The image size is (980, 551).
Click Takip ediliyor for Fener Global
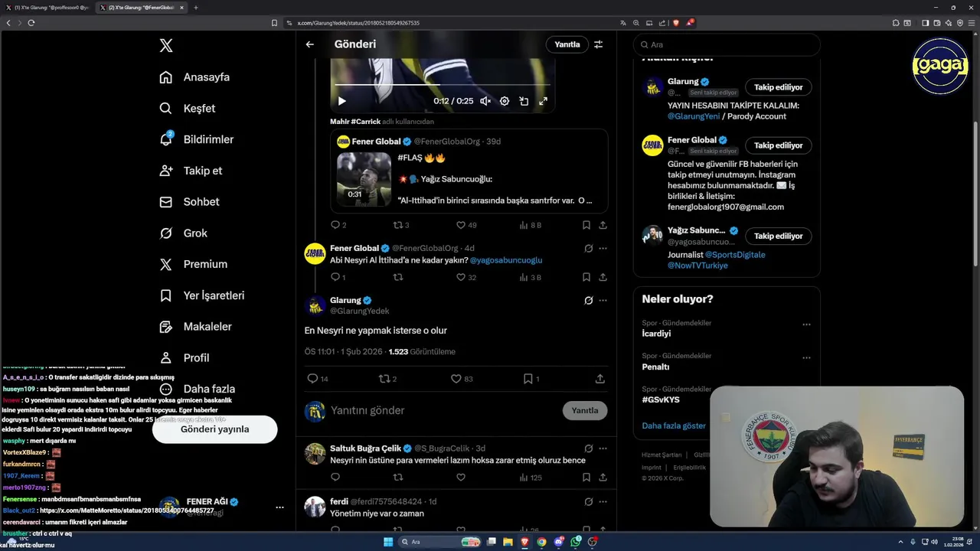point(779,145)
